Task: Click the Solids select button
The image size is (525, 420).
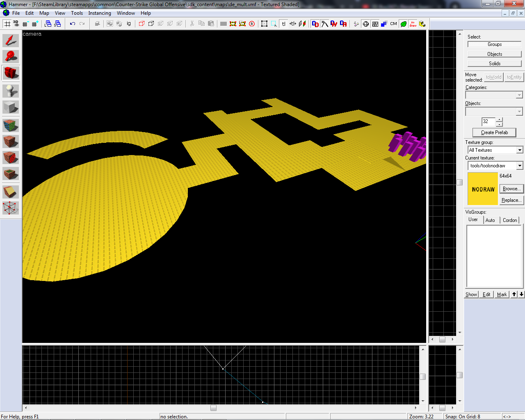Action: 495,64
